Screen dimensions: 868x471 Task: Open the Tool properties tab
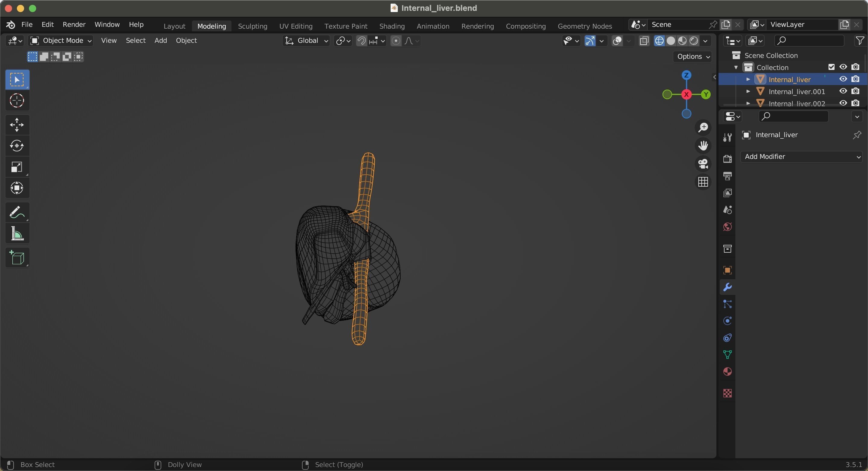click(728, 137)
